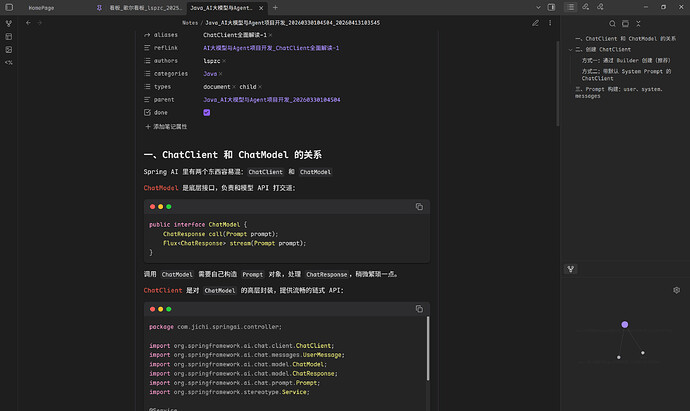The width and height of the screenshot is (690, 411).
Task: Click the 一、ChatClient 和 ChatModel 的关系 heading
Action: click(232, 155)
